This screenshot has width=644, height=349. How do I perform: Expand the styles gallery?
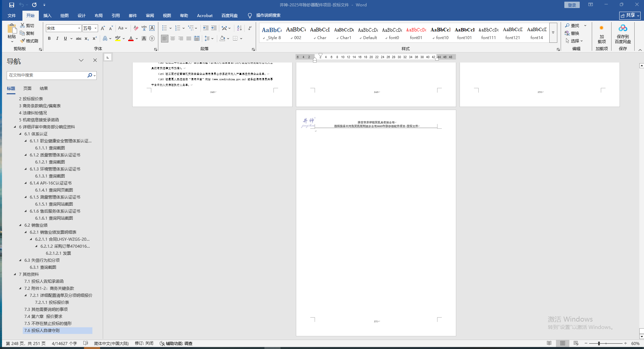click(x=553, y=33)
